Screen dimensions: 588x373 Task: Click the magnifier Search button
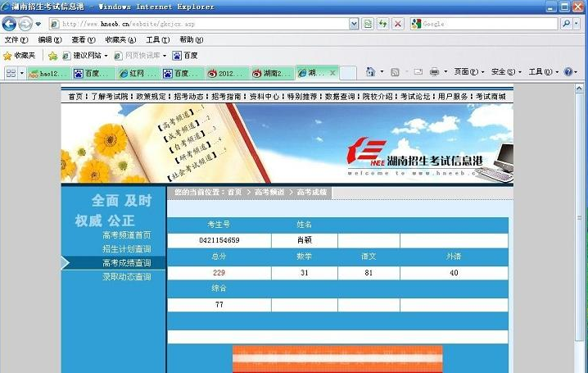(566, 24)
